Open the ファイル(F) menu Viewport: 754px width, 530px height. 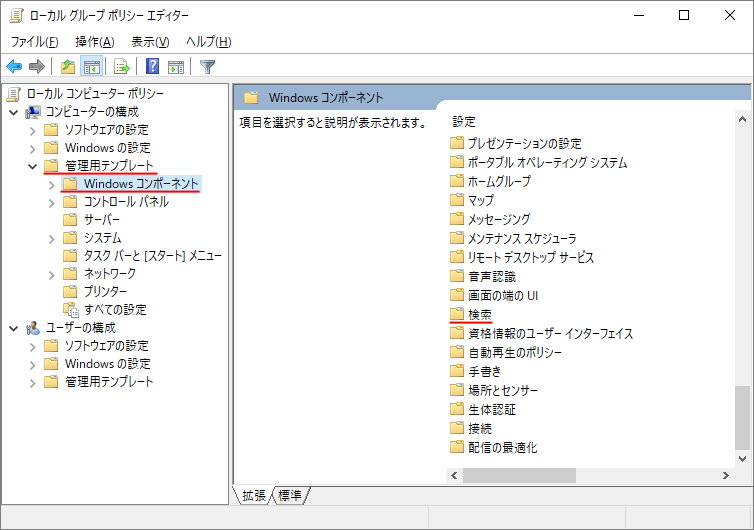pyautogui.click(x=35, y=42)
